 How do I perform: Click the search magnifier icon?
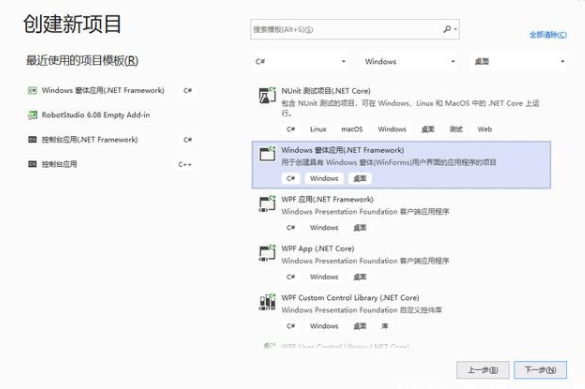[447, 29]
